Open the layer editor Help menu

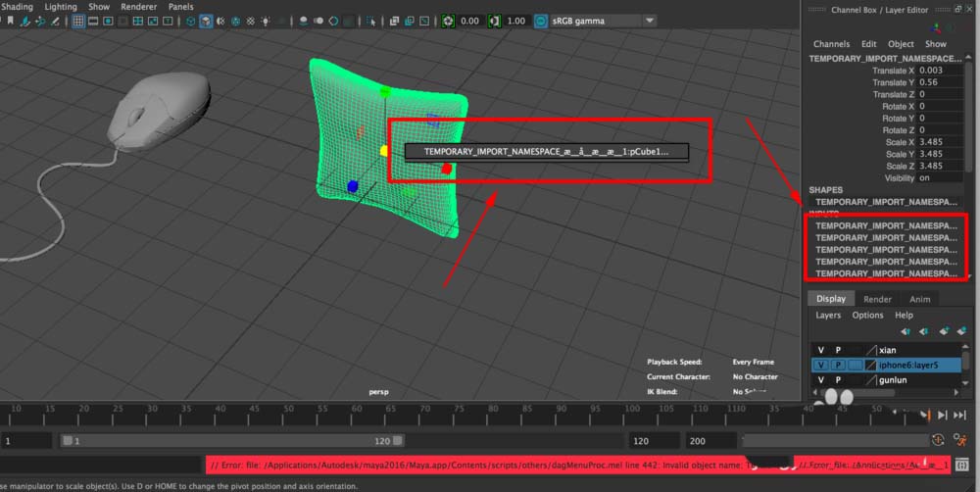[x=904, y=315]
